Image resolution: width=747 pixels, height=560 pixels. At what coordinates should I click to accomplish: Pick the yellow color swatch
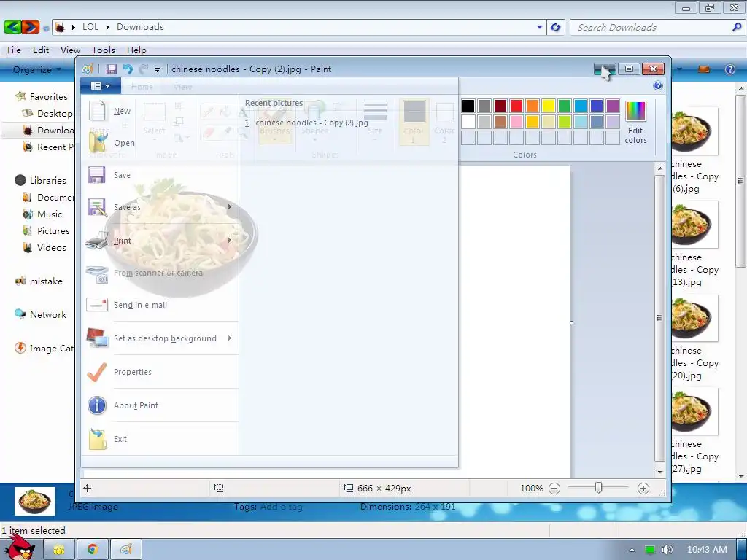(x=549, y=106)
